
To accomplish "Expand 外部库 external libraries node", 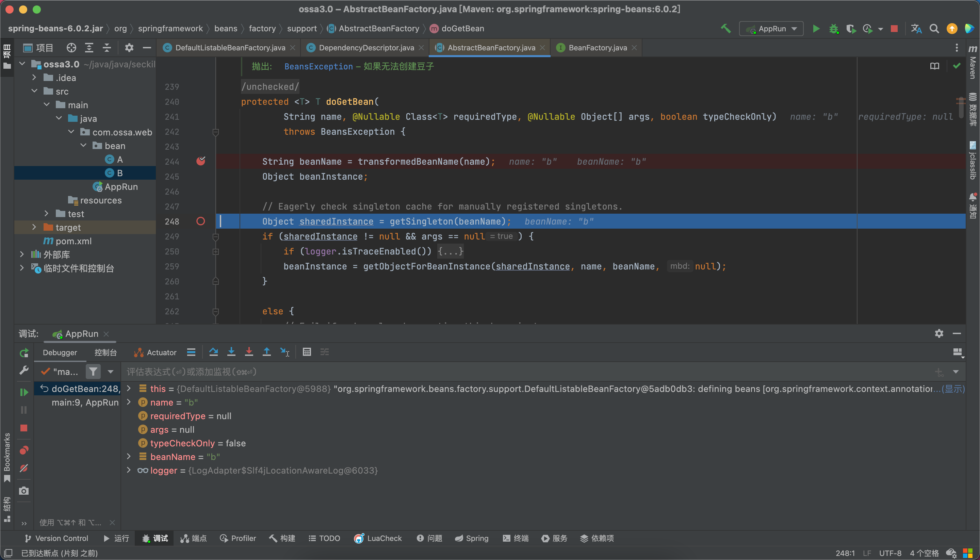I will click(x=22, y=254).
